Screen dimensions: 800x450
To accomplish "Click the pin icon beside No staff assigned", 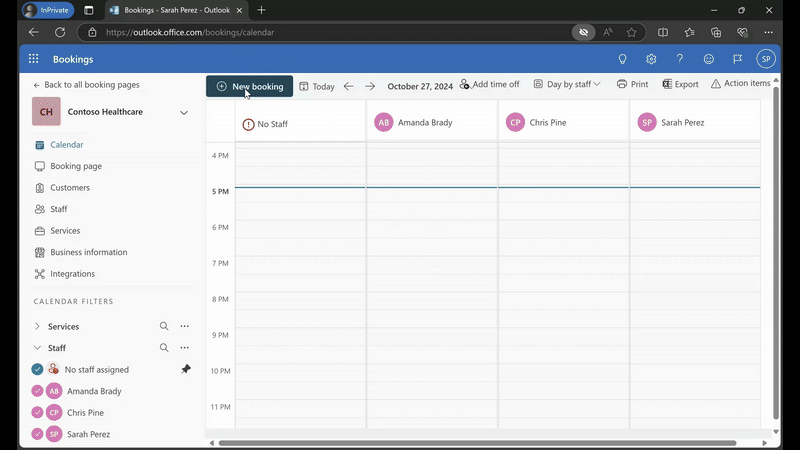I will click(x=186, y=369).
